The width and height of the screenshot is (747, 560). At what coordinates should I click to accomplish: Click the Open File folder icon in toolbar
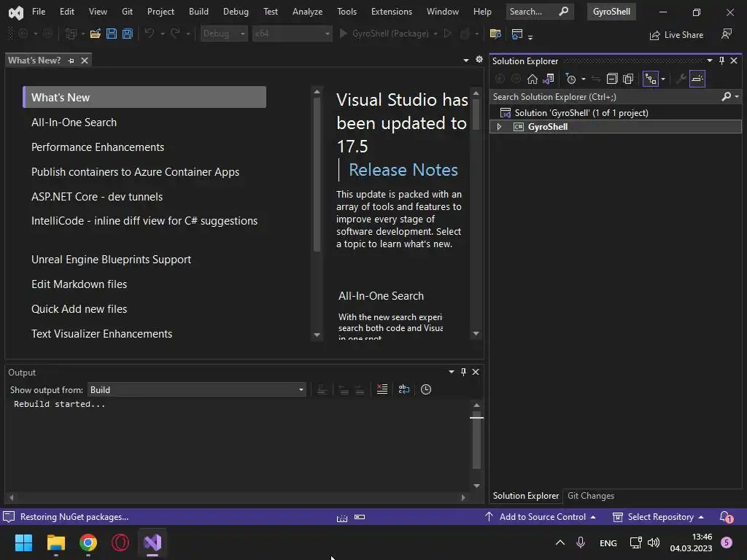96,34
